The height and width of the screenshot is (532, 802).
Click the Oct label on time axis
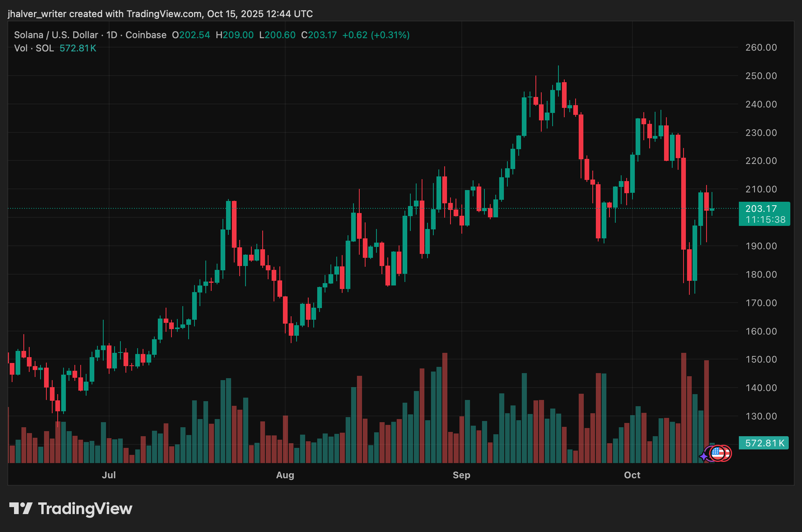coord(632,475)
